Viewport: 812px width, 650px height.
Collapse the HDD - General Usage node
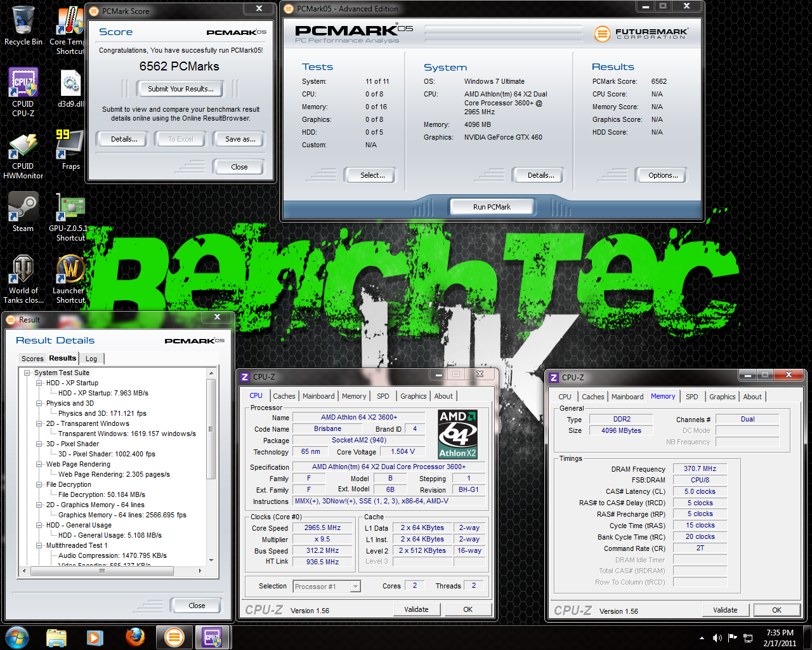click(39, 525)
